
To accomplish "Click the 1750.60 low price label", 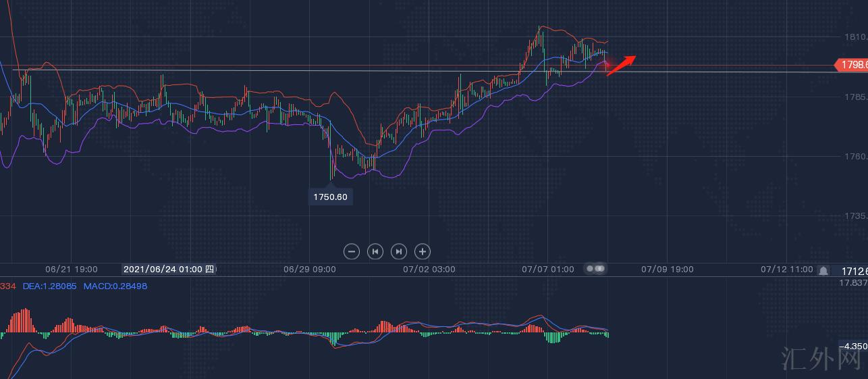I will click(x=331, y=197).
